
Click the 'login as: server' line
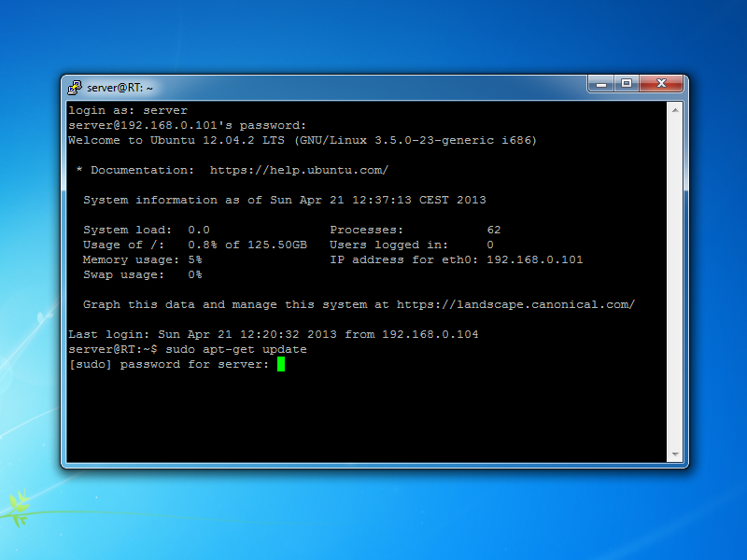pos(128,110)
